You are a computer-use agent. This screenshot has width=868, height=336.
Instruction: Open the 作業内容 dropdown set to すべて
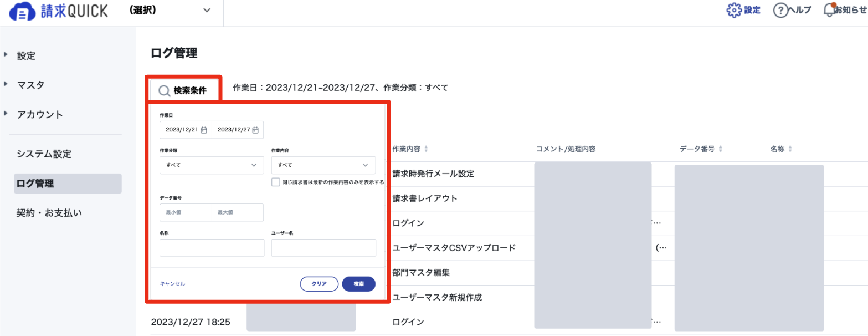tap(323, 165)
